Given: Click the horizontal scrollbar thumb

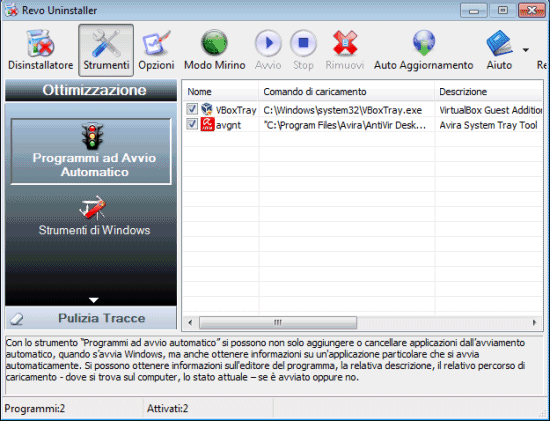Looking at the screenshot, I should coord(278,322).
